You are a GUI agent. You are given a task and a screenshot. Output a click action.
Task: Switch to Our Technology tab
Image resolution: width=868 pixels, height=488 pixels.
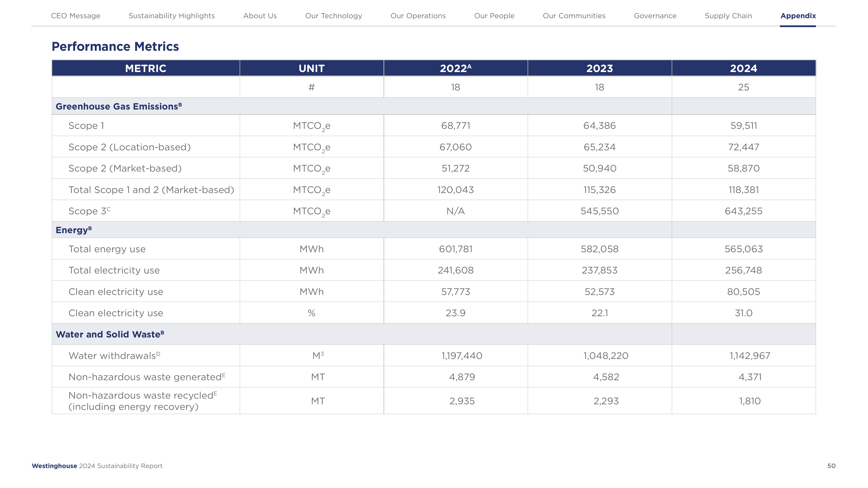[334, 16]
